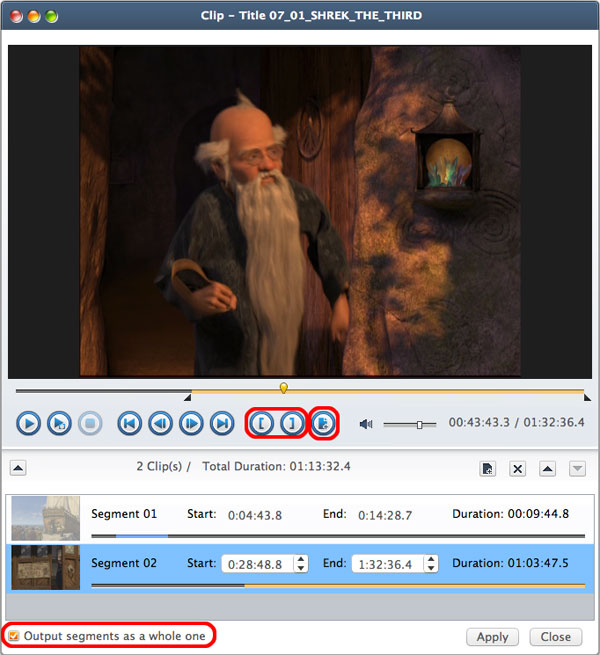Click the Apply button
The width and height of the screenshot is (600, 655).
[492, 637]
